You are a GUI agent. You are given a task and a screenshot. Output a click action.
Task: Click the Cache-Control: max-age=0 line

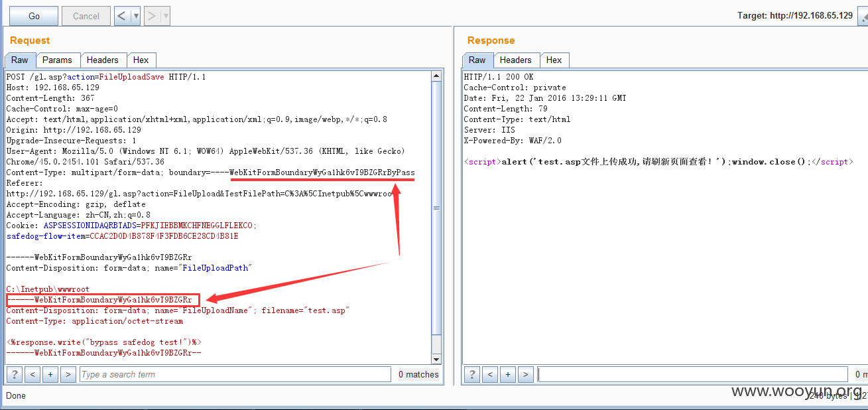62,109
